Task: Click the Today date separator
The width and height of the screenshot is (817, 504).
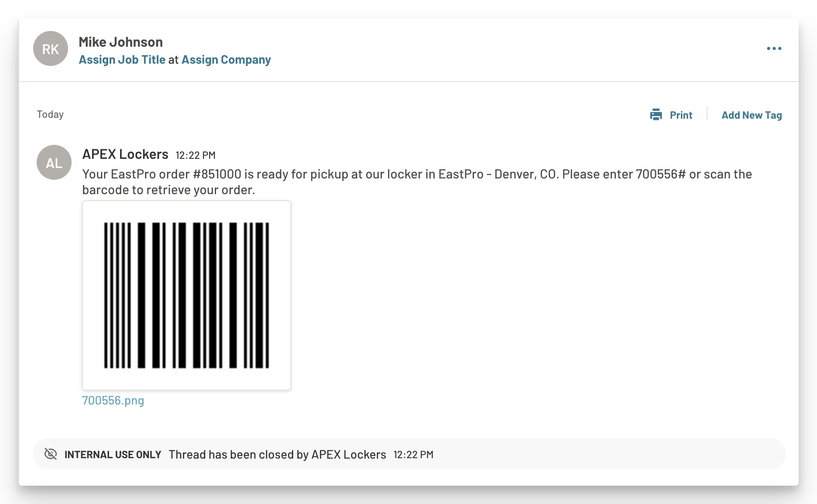Action: [50, 114]
